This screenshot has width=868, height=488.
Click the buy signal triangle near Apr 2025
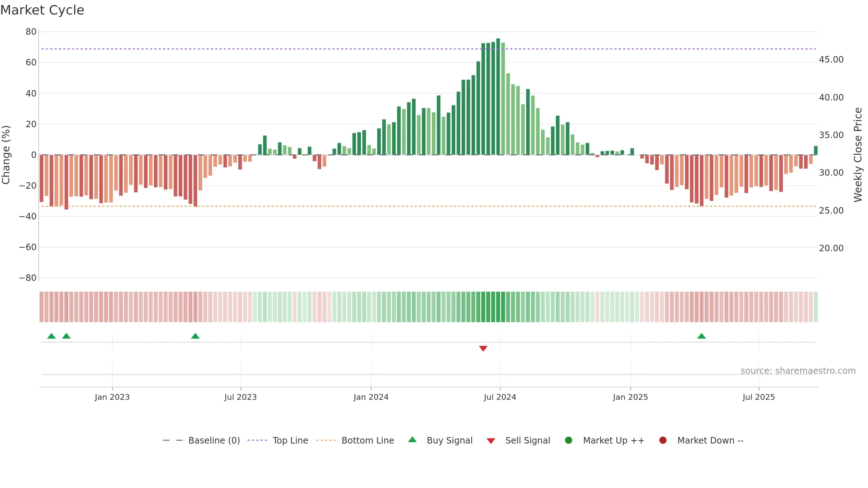point(702,336)
